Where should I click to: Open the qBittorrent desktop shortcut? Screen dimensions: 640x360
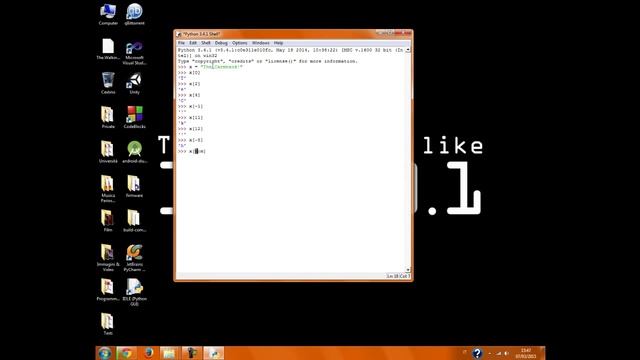pos(134,14)
